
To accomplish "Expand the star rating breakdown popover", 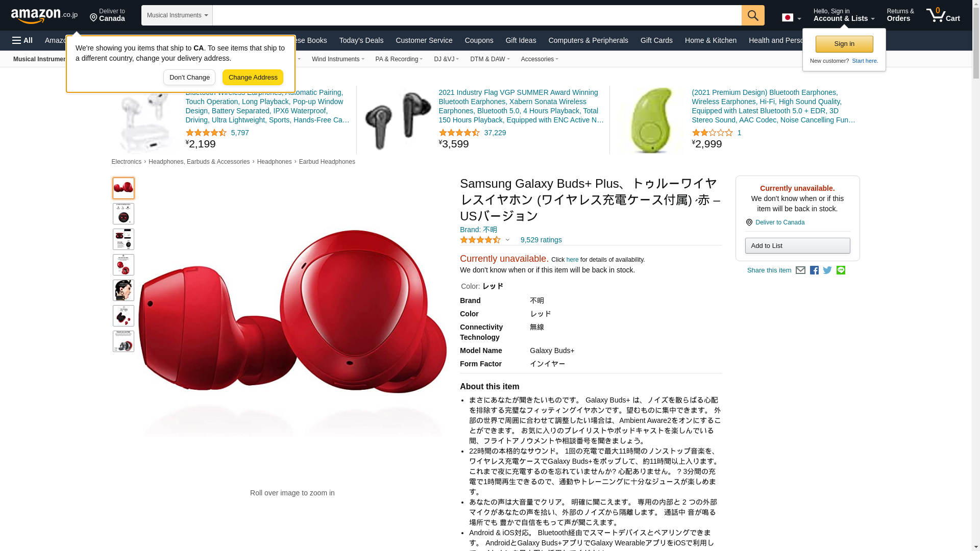I will coord(485,240).
